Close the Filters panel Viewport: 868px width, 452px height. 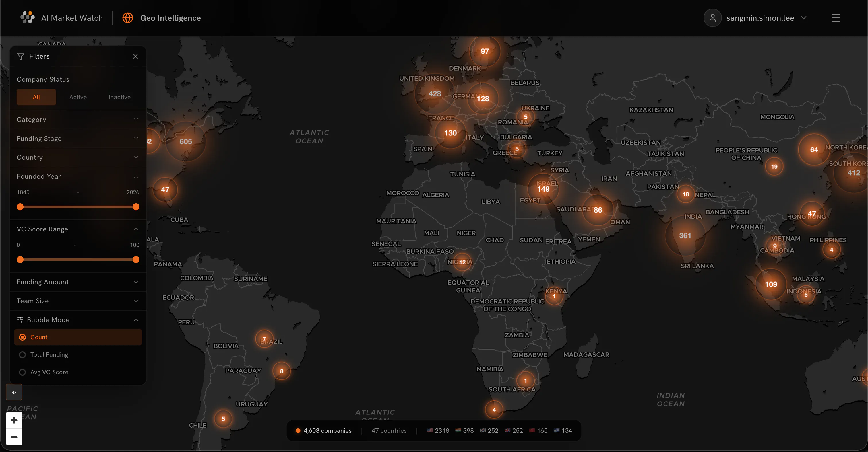[x=135, y=56]
